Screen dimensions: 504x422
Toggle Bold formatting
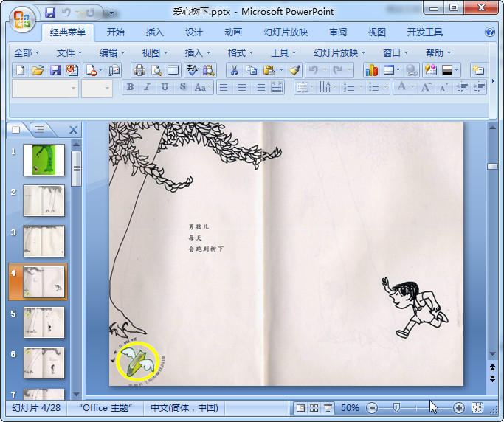(x=130, y=87)
